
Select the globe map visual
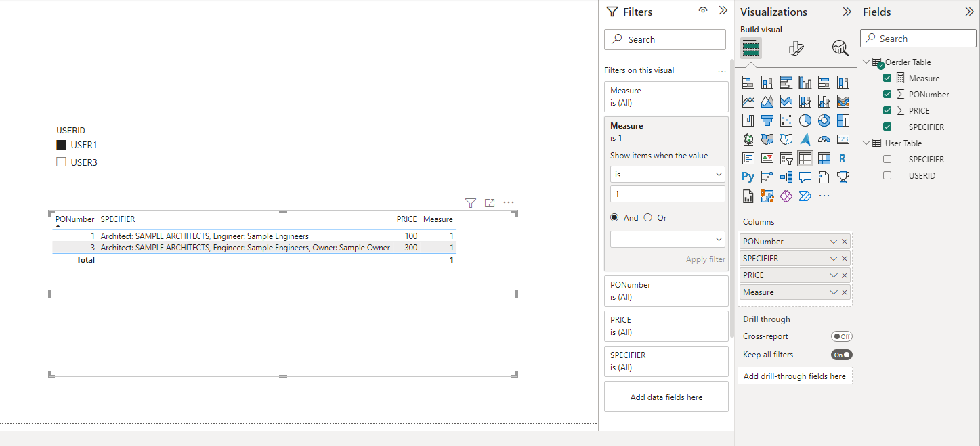click(748, 139)
